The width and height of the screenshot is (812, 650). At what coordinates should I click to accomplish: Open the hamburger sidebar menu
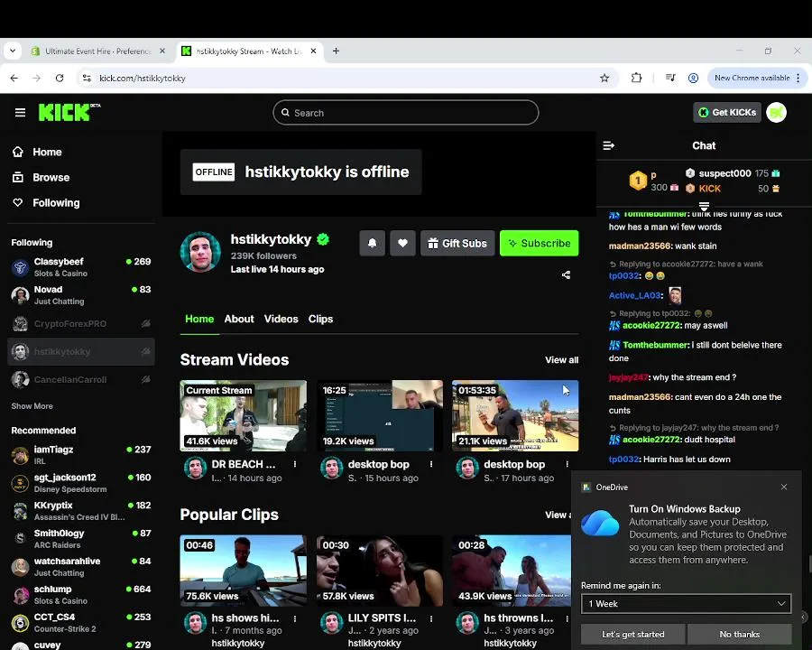tap(20, 113)
